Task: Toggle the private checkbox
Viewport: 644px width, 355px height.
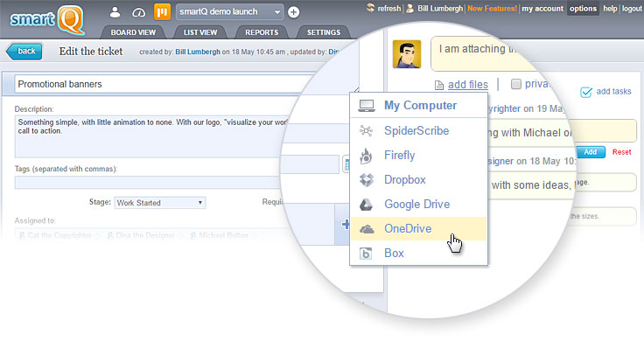Action: click(516, 84)
